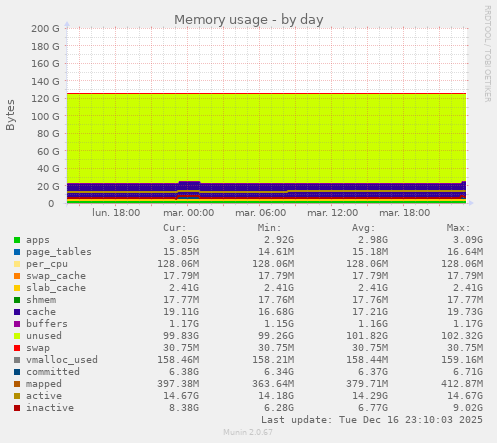Viewport: 497px width, 443px height.
Task: Click the 'apps' legend label
Action: pos(38,240)
